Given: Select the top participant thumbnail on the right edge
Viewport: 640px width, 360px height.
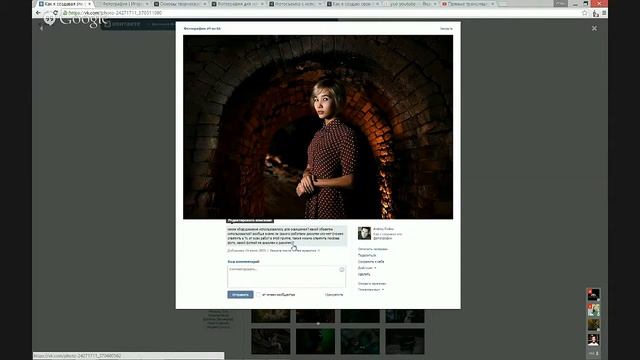Looking at the screenshot, I should point(593,294).
